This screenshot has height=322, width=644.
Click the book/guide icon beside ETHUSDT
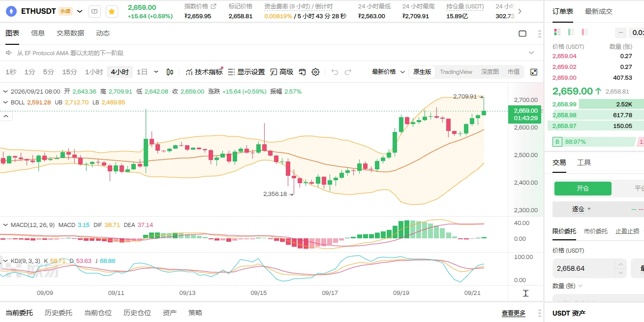point(95,11)
